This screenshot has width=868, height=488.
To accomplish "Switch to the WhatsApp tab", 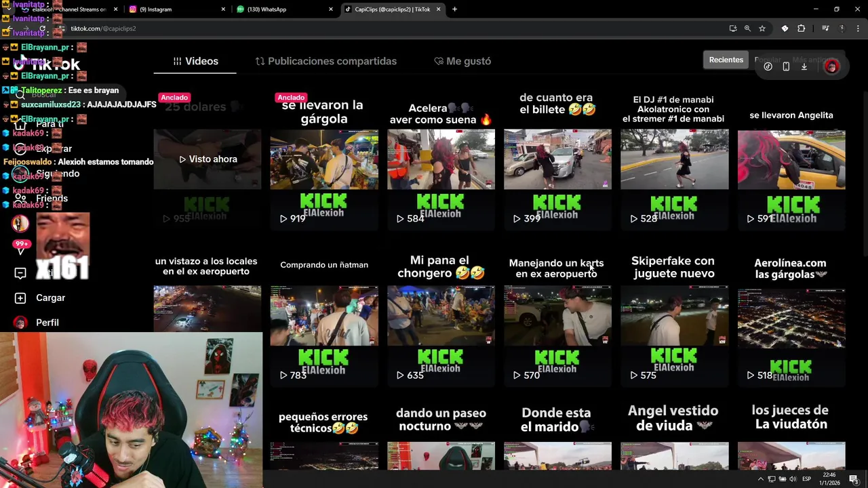I will (285, 9).
